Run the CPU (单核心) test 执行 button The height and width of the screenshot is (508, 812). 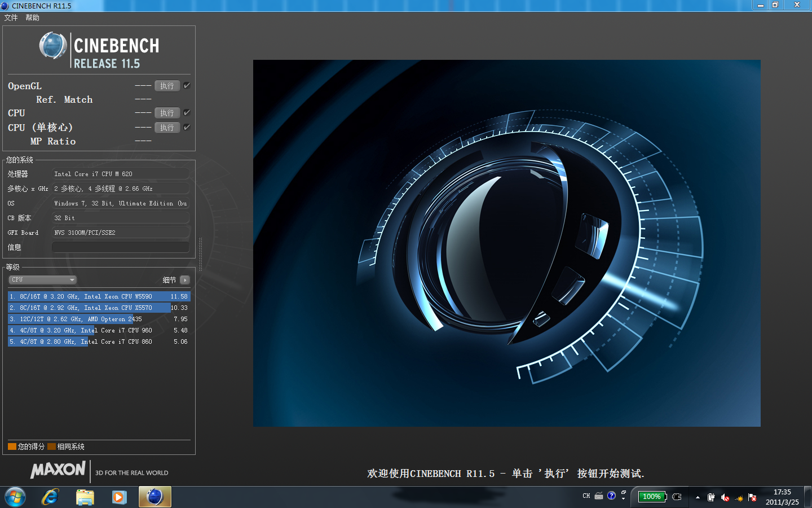167,128
